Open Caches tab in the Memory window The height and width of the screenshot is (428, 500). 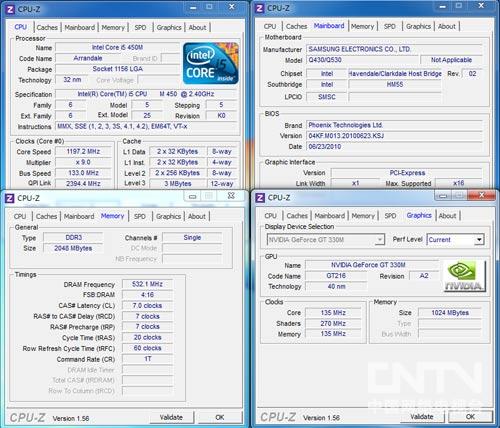[46, 216]
